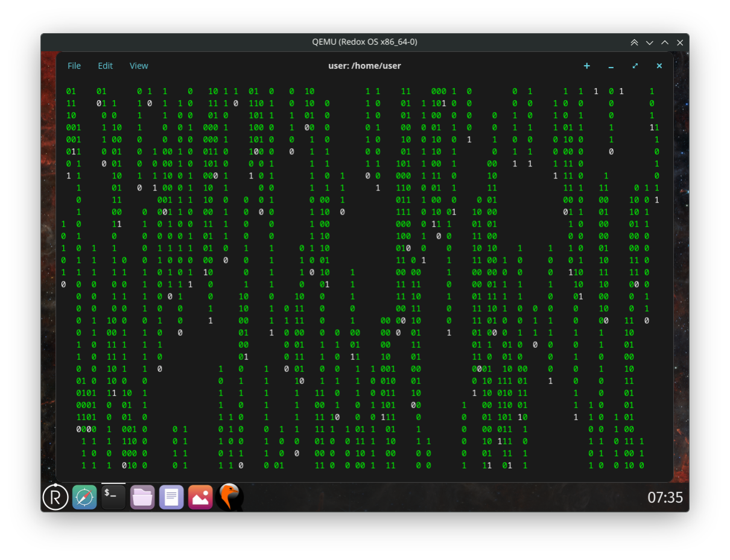The width and height of the screenshot is (730, 560).
Task: Click the terminal window's cyan minimize dash
Action: (x=611, y=67)
